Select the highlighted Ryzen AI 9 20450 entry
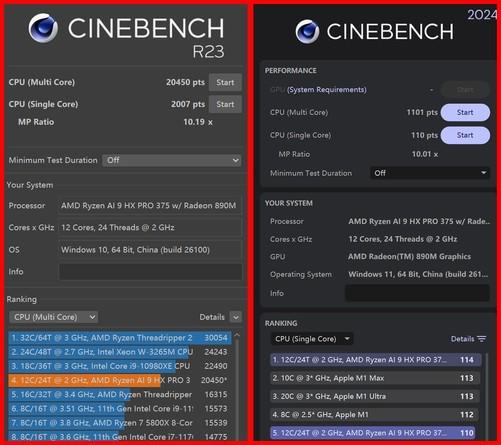This screenshot has height=445, width=501. [x=120, y=380]
